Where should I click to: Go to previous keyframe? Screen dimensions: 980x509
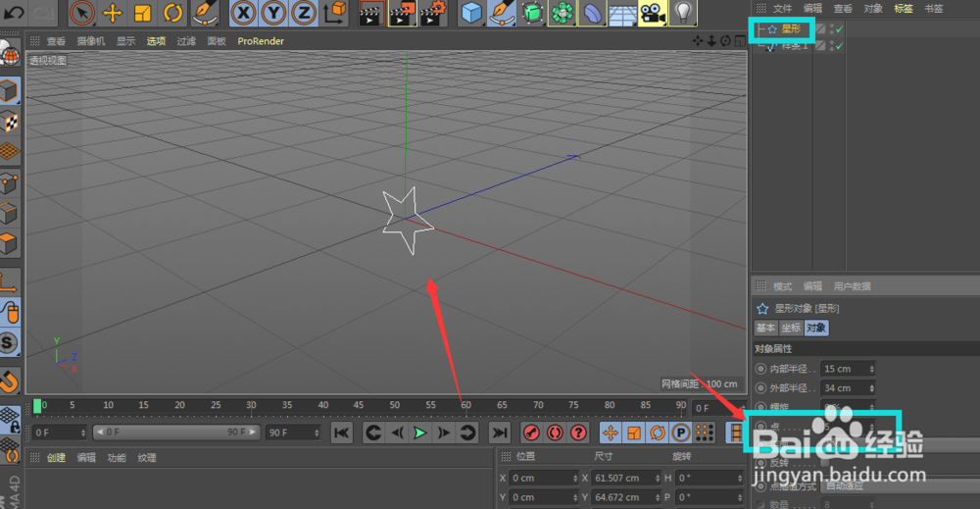pyautogui.click(x=373, y=433)
